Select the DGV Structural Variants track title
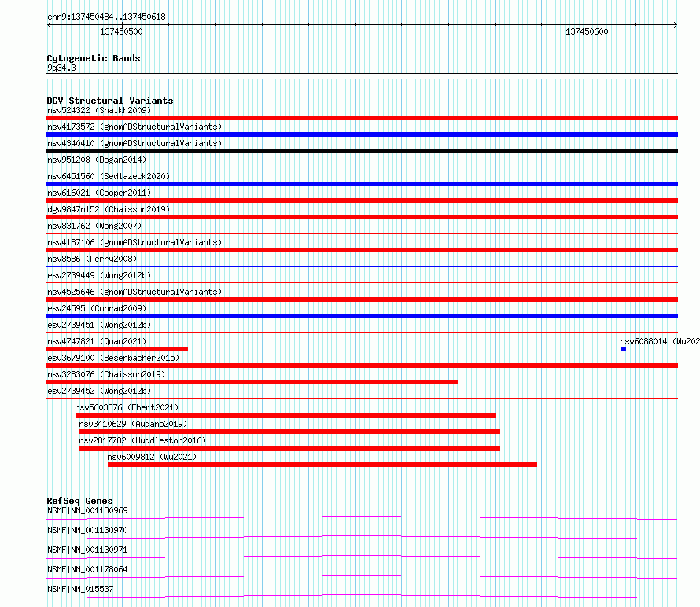This screenshot has width=700, height=607. [110, 101]
